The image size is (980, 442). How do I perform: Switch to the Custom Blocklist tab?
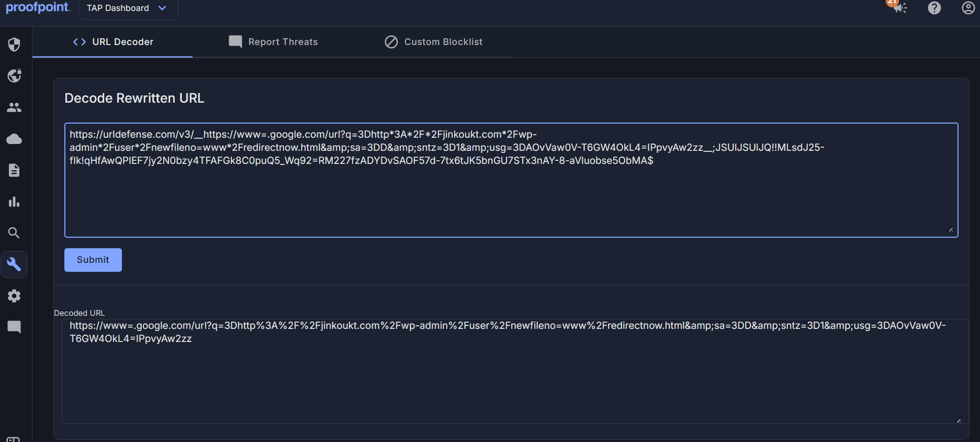tap(433, 42)
